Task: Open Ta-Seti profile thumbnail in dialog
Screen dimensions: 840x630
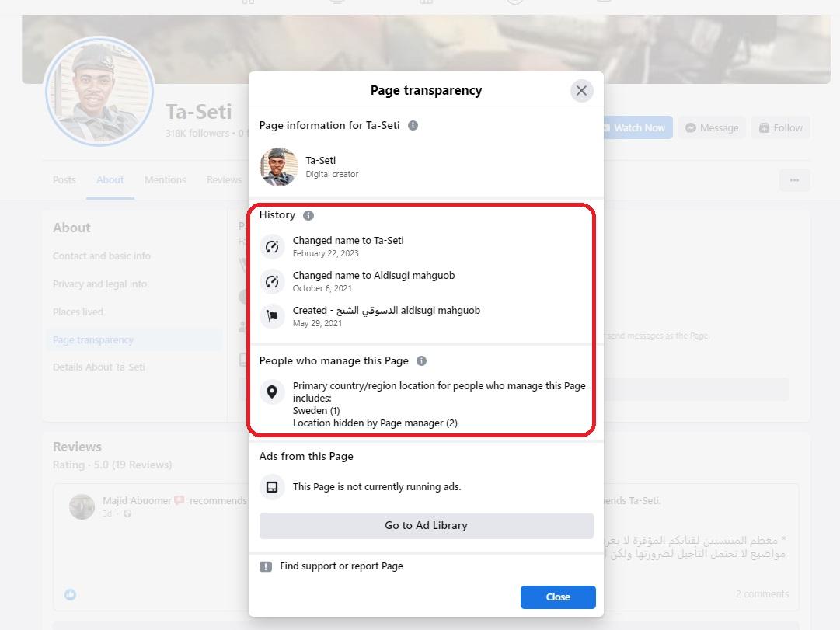Action: (279, 167)
